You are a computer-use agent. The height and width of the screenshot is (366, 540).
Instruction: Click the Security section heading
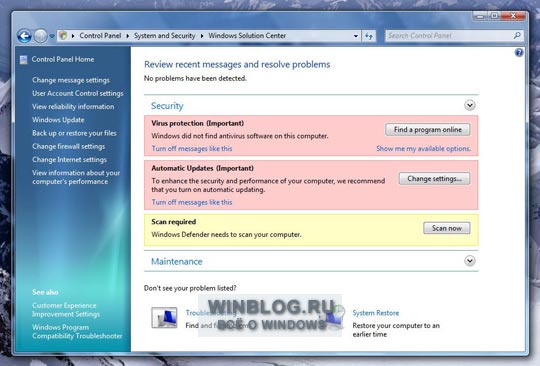pyautogui.click(x=167, y=106)
